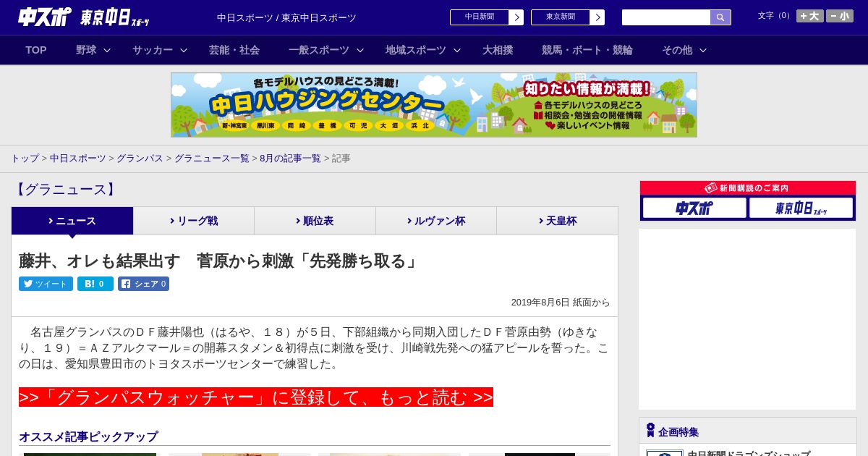The image size is (868, 456).
Task: Click 8月の記事一覧 breadcrumb link
Action: [x=290, y=158]
